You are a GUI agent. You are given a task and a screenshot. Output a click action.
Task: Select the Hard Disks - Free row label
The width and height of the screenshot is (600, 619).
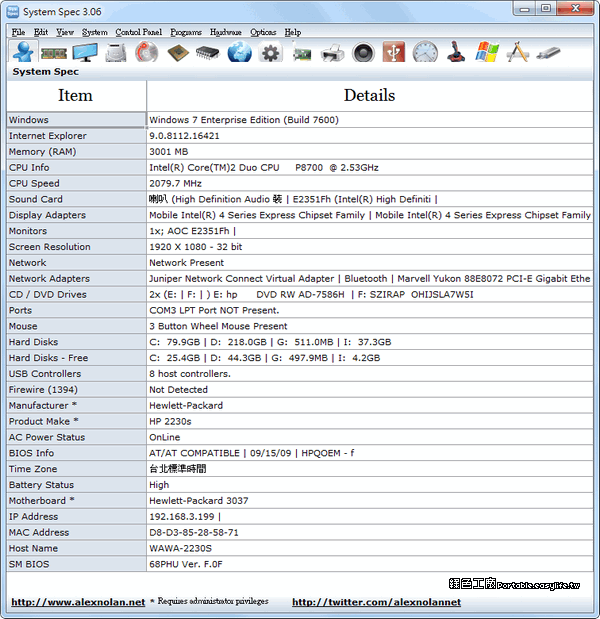[x=76, y=358]
